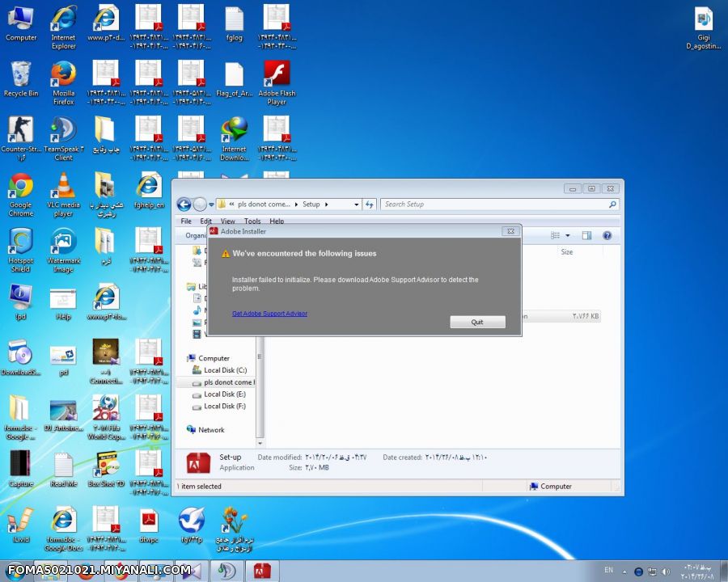The width and height of the screenshot is (728, 582).
Task: Open VLC media player shortcut
Action: (x=64, y=195)
